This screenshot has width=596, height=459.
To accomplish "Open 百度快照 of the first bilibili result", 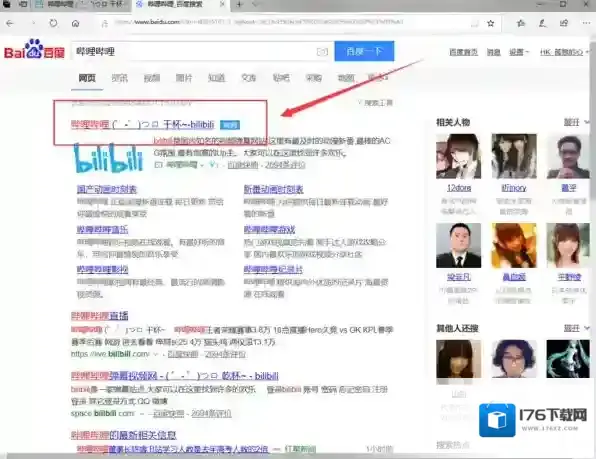I will tap(243, 165).
